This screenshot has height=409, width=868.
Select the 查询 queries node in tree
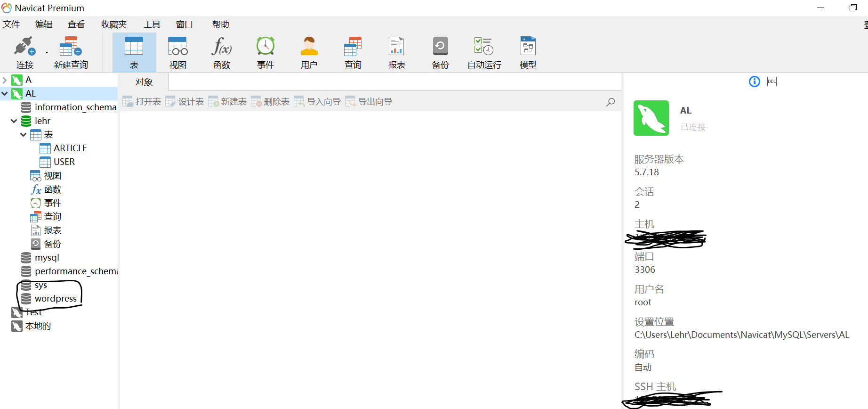click(x=52, y=217)
